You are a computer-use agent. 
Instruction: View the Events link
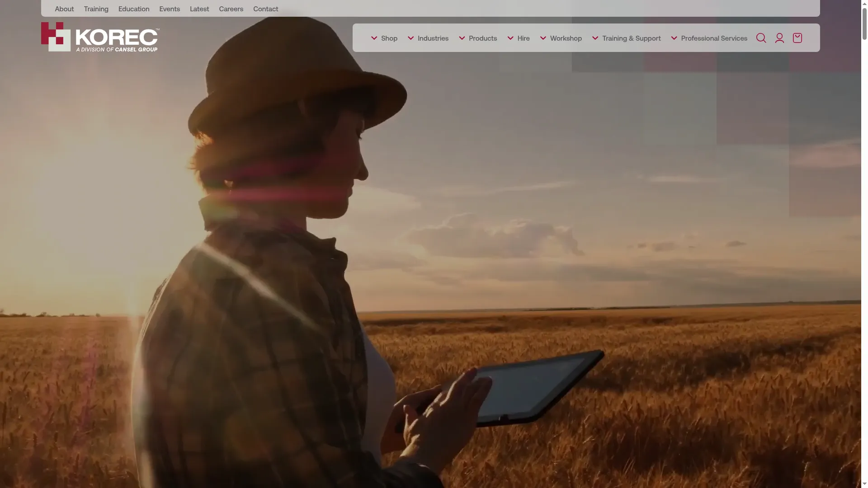click(x=170, y=9)
